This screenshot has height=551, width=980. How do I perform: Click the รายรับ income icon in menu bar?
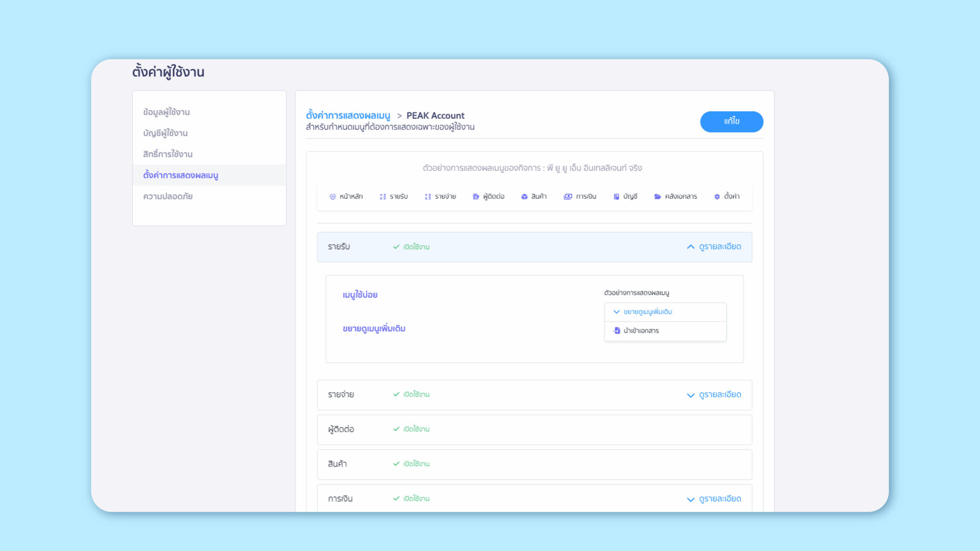tap(382, 196)
